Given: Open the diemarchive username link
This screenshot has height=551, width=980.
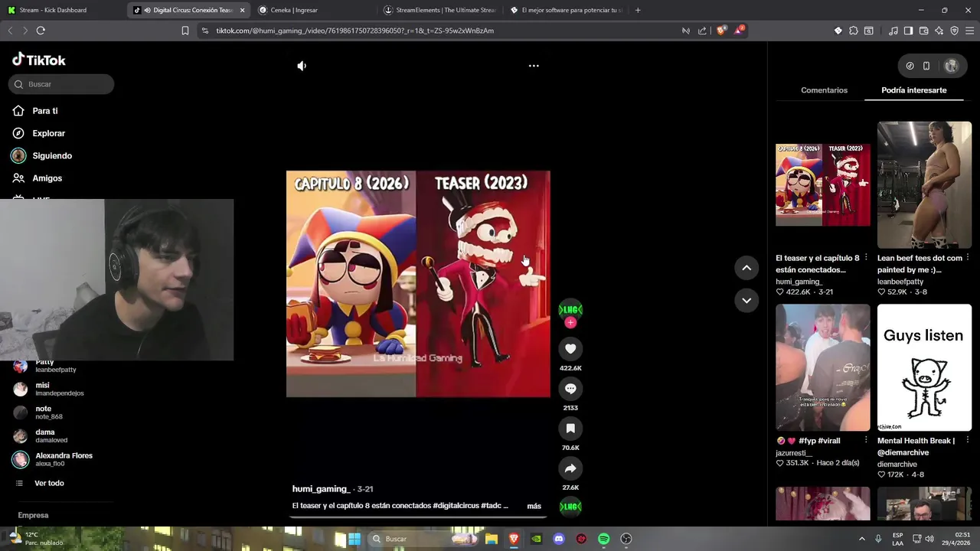Looking at the screenshot, I should pos(897,465).
